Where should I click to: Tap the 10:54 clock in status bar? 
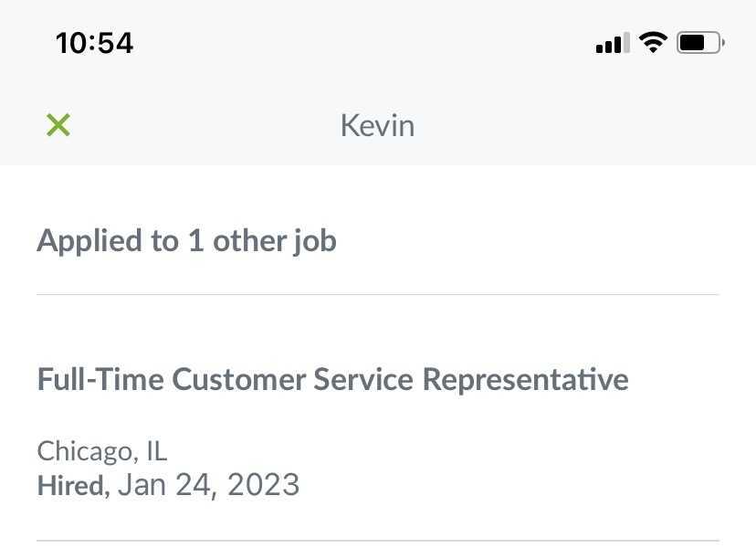(95, 43)
